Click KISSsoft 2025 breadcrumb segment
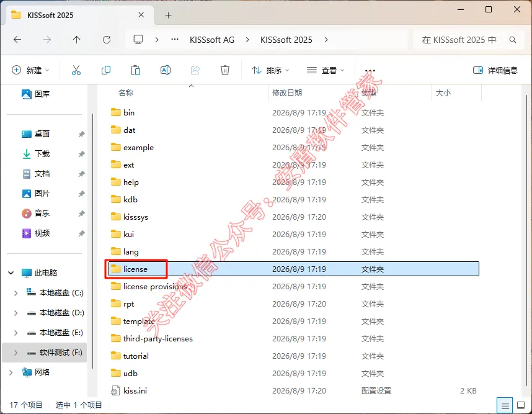The width and height of the screenshot is (532, 414). point(286,40)
